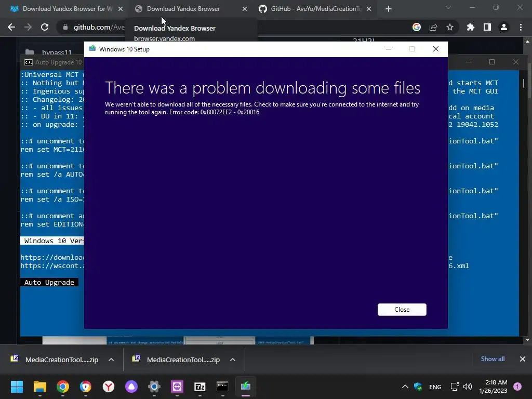Switch ENG input language
This screenshot has width=532, height=399.
tap(435, 387)
